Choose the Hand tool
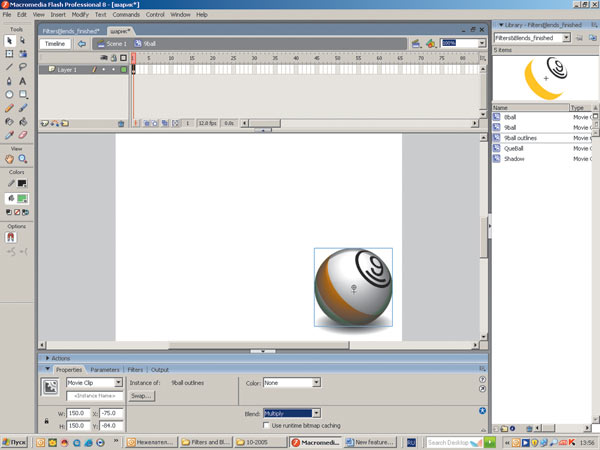 pos(9,159)
